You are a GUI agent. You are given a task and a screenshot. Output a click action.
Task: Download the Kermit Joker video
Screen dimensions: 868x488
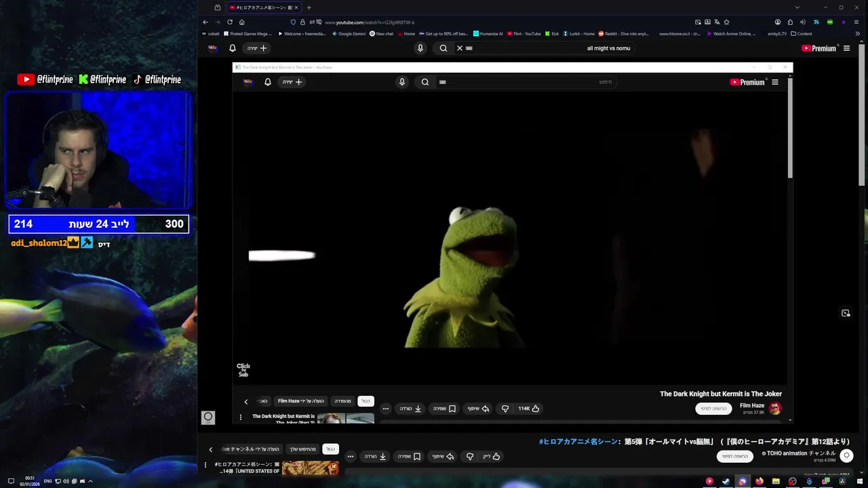[x=410, y=409]
